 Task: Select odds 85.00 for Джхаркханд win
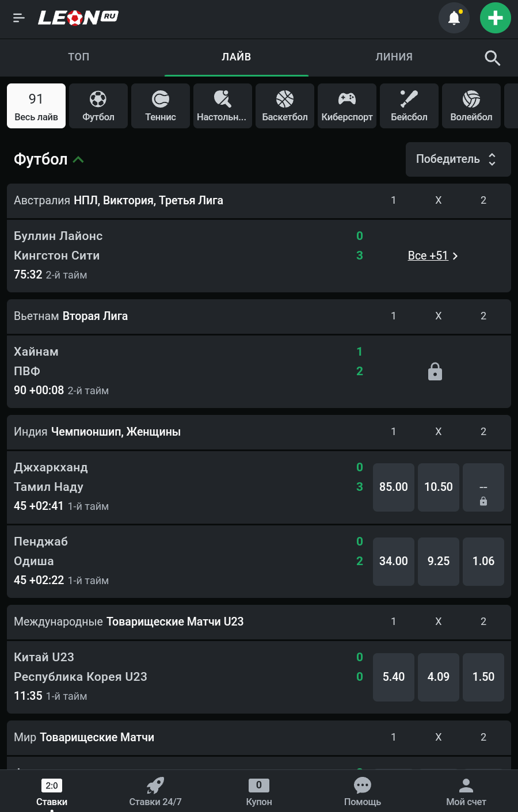coord(394,487)
